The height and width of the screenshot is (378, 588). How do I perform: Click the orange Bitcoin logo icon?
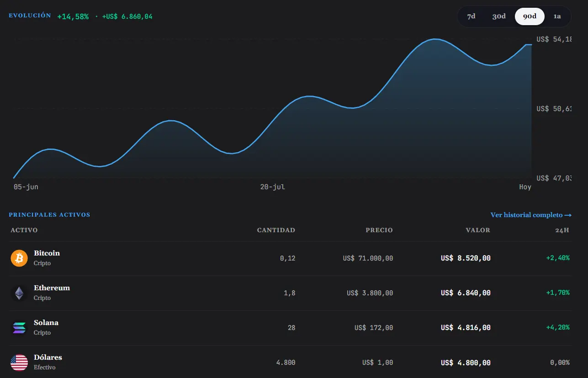19,258
